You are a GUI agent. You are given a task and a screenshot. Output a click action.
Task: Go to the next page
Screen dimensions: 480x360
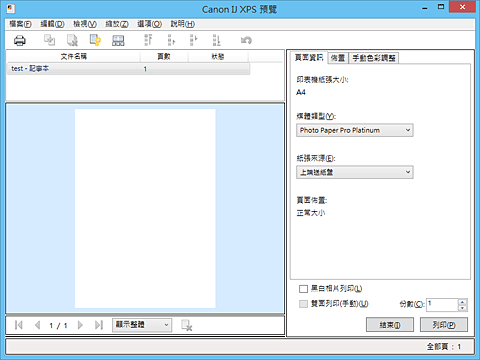[80, 325]
